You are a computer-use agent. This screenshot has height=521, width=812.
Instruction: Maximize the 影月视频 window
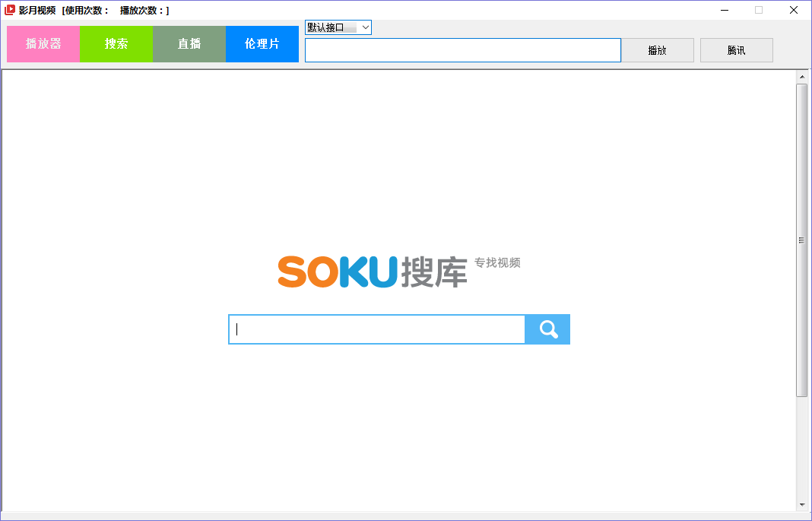point(759,10)
